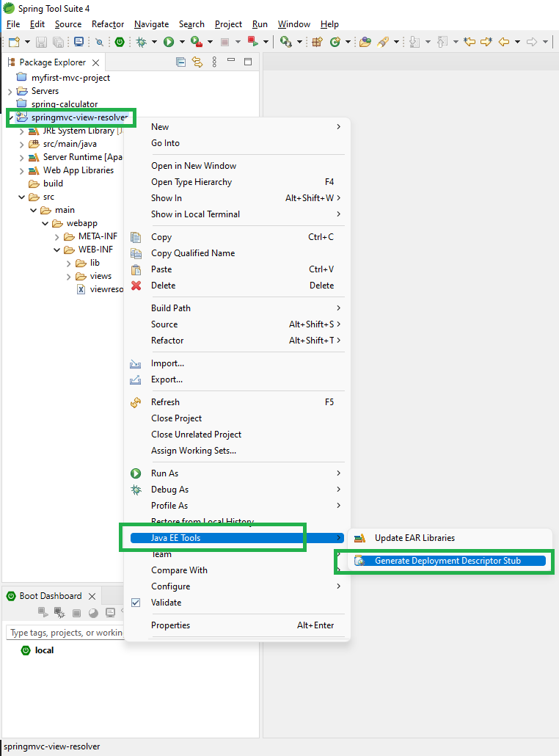
Task: Click the Back navigation yellow arrow
Action: (x=504, y=42)
